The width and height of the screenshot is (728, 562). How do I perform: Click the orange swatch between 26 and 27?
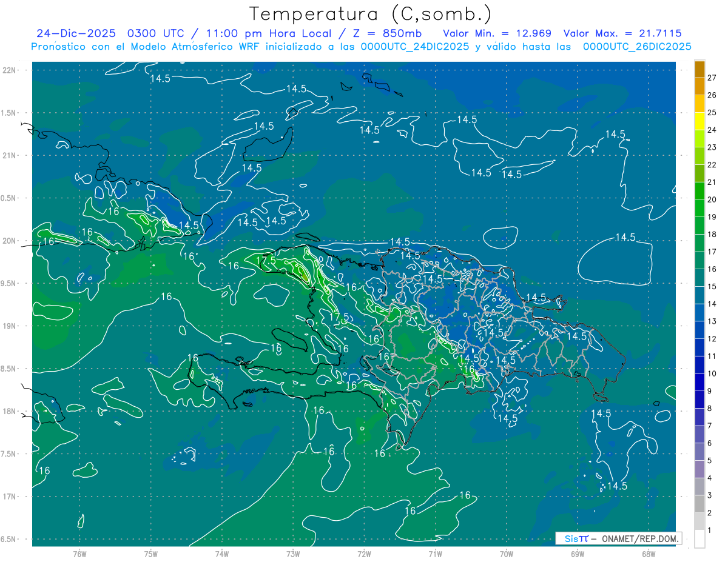(699, 86)
